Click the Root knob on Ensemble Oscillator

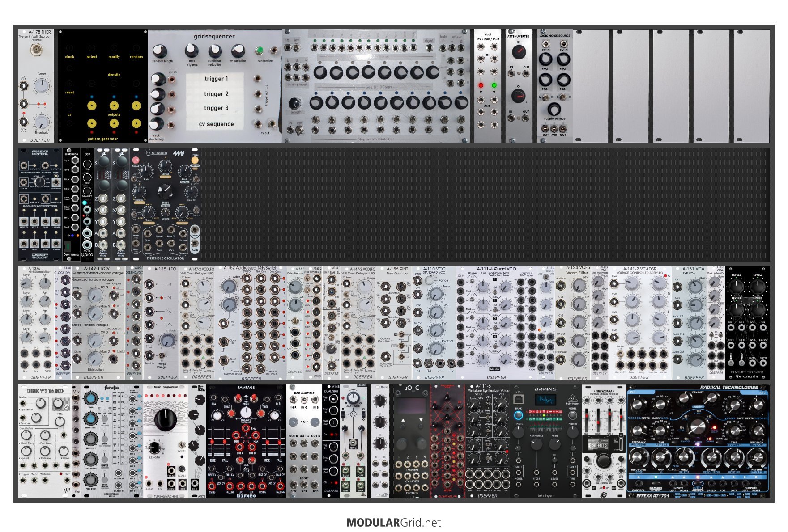pos(165,191)
